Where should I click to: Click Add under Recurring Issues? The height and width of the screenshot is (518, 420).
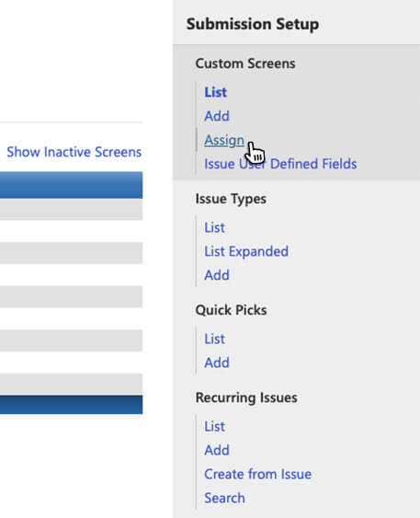tap(217, 450)
